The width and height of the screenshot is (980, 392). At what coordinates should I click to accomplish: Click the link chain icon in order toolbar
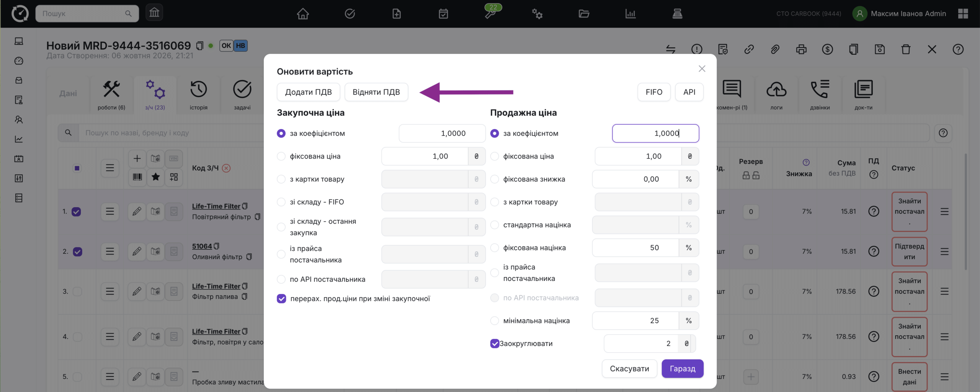[749, 49]
